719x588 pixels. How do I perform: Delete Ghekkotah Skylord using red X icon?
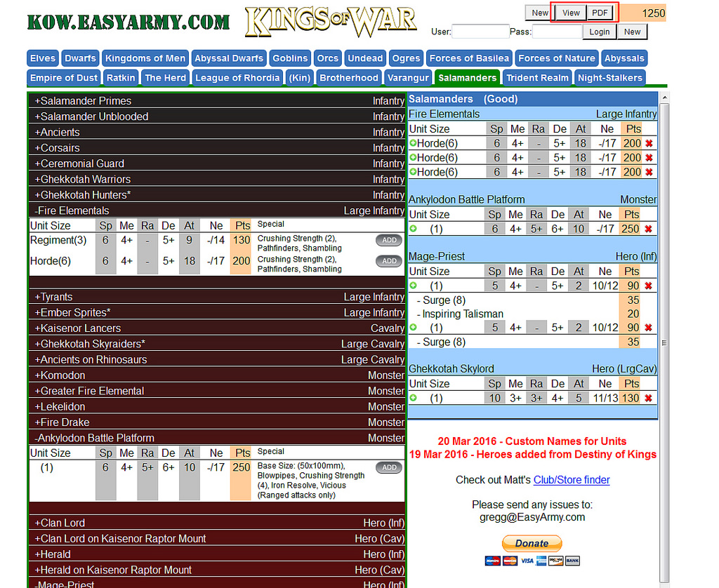[x=649, y=399]
